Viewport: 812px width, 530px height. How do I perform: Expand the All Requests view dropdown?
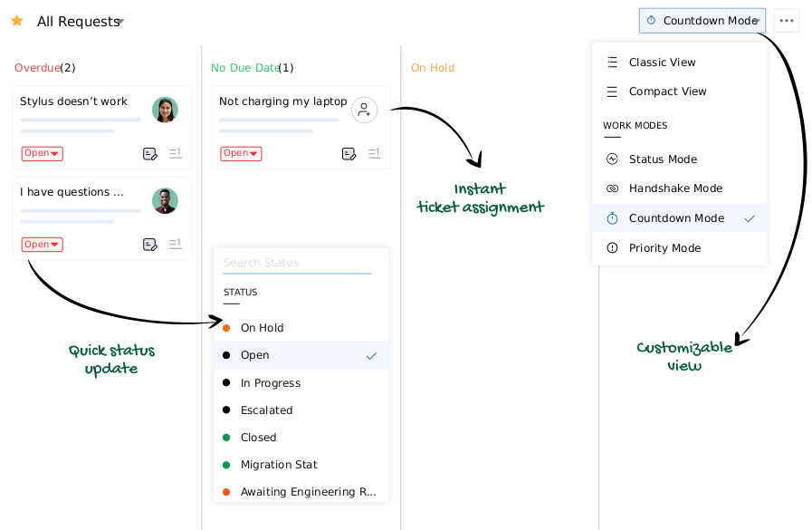[120, 22]
